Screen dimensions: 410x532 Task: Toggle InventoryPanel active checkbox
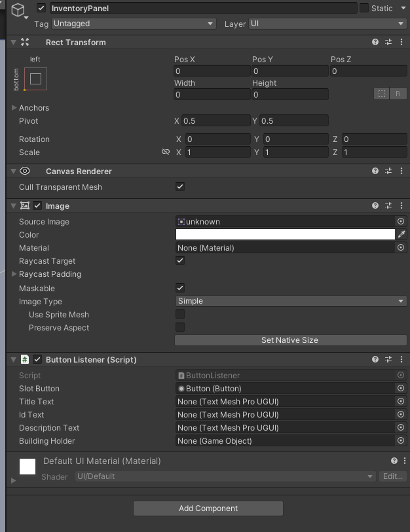(x=41, y=8)
